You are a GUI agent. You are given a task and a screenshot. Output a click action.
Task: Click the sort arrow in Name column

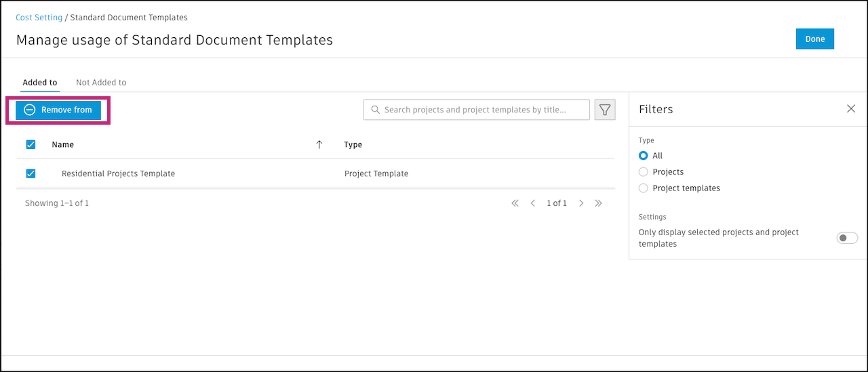[x=319, y=144]
